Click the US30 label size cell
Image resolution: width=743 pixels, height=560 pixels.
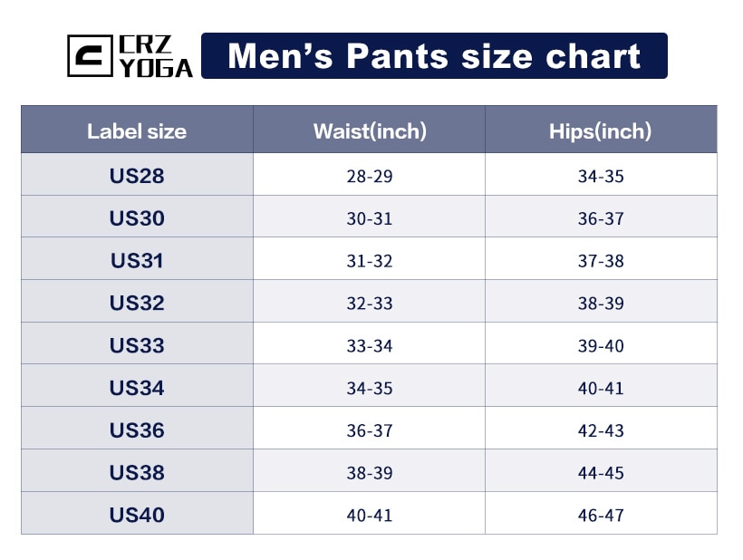click(137, 217)
